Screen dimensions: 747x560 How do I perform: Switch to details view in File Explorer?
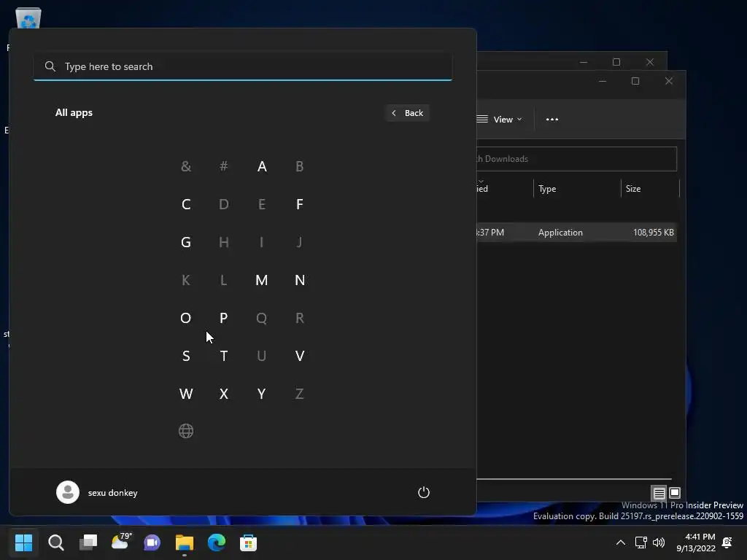659,492
